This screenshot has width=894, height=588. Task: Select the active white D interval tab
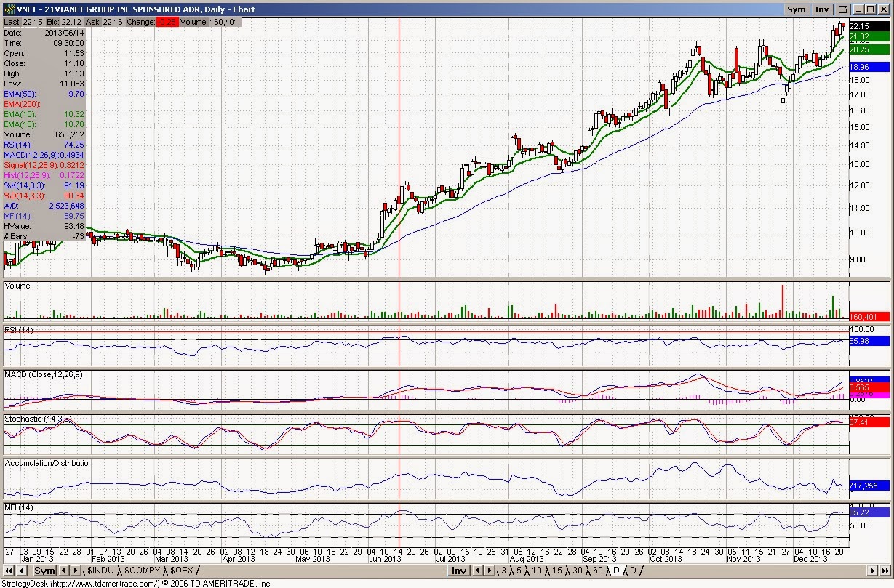click(616, 571)
